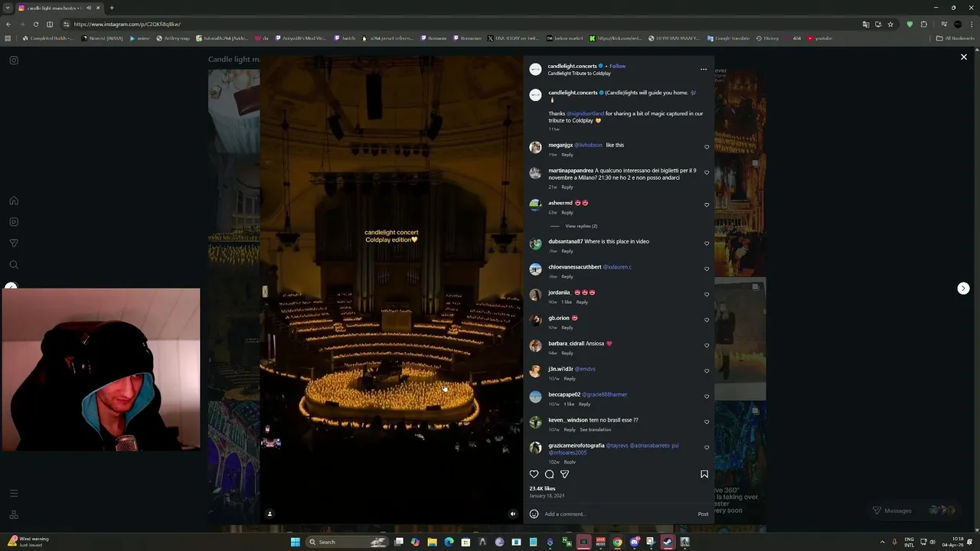980x551 pixels.
Task: Open youtube bookmark
Action: [x=820, y=38]
